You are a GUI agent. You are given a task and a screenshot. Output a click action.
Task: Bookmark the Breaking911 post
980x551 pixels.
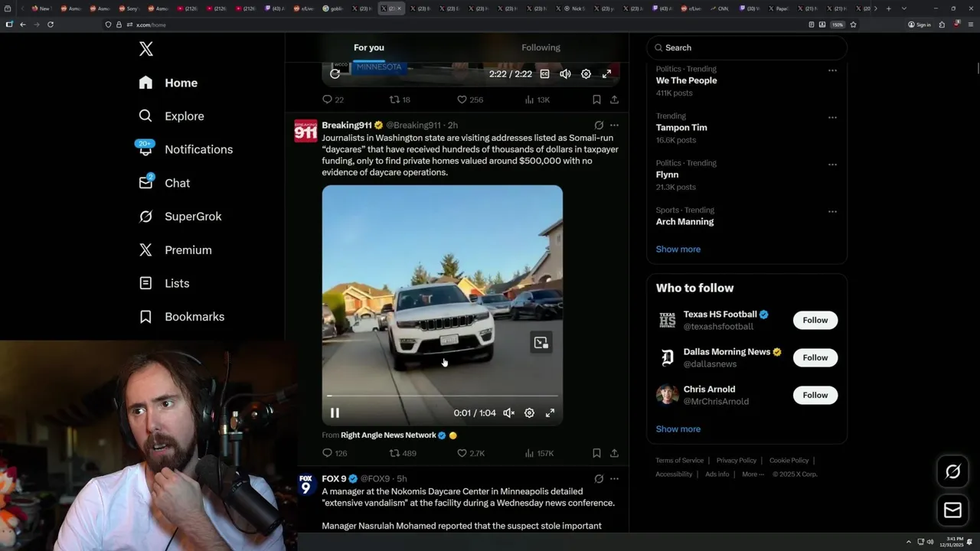[x=596, y=453]
